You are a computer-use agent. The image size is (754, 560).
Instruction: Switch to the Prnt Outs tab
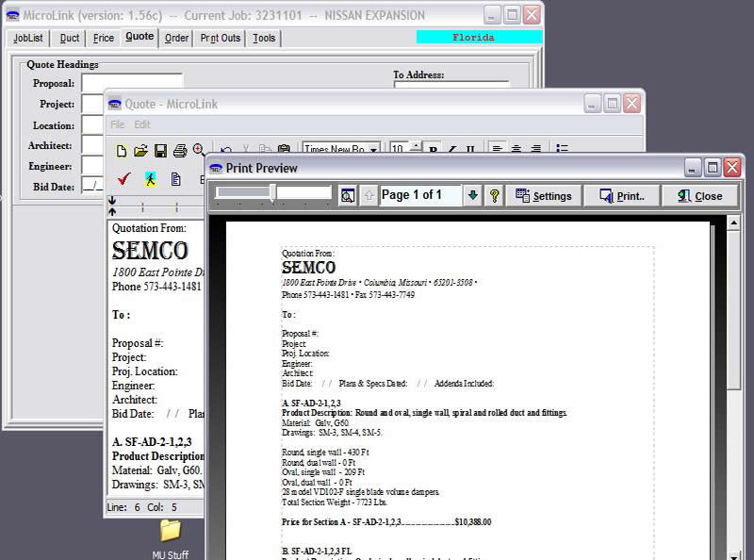coord(221,38)
